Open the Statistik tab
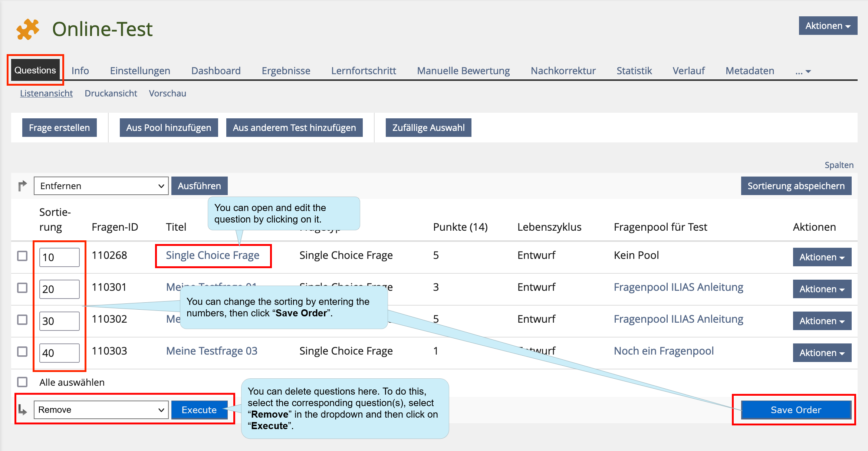This screenshot has width=868, height=451. [x=634, y=70]
